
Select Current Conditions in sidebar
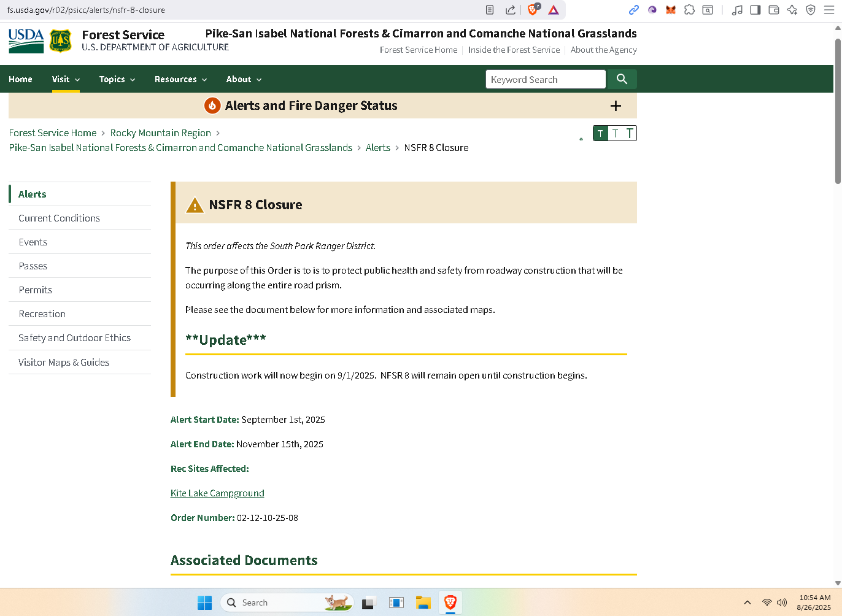tap(59, 218)
